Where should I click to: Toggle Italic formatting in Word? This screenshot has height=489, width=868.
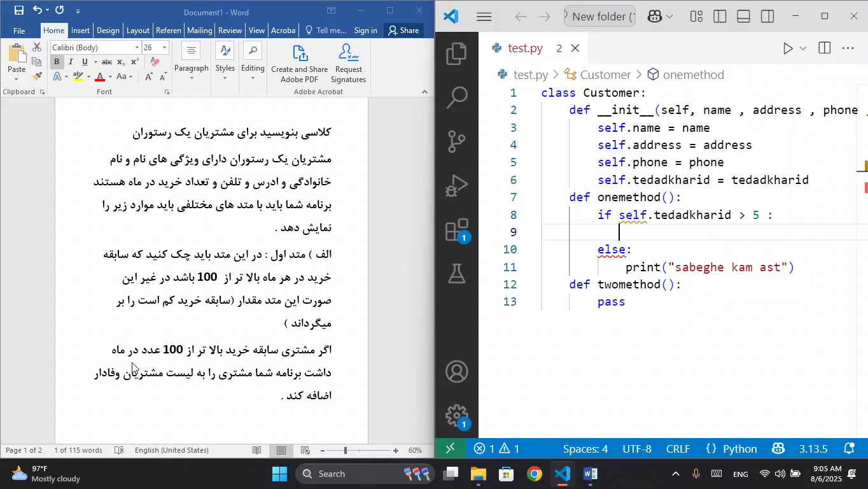(x=71, y=62)
